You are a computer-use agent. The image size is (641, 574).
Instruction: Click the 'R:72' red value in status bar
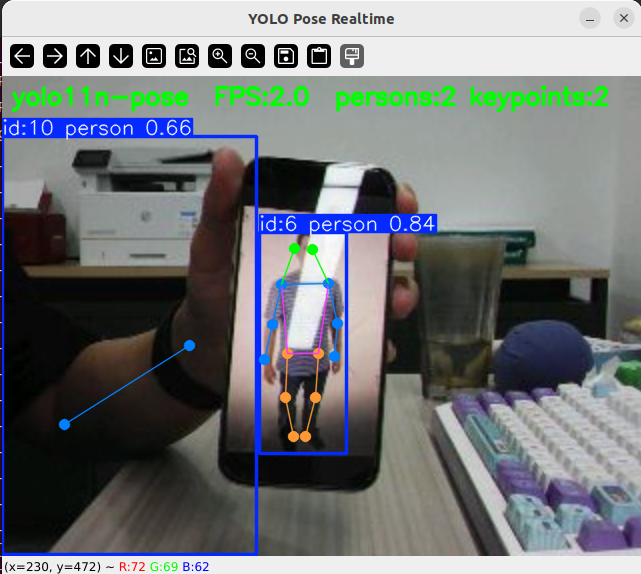point(132,567)
